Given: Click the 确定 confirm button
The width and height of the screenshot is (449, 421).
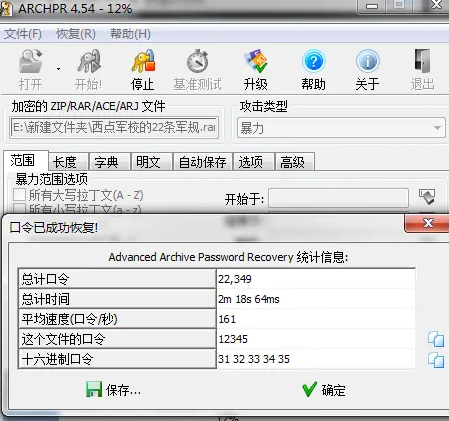Looking at the screenshot, I should point(323,389).
